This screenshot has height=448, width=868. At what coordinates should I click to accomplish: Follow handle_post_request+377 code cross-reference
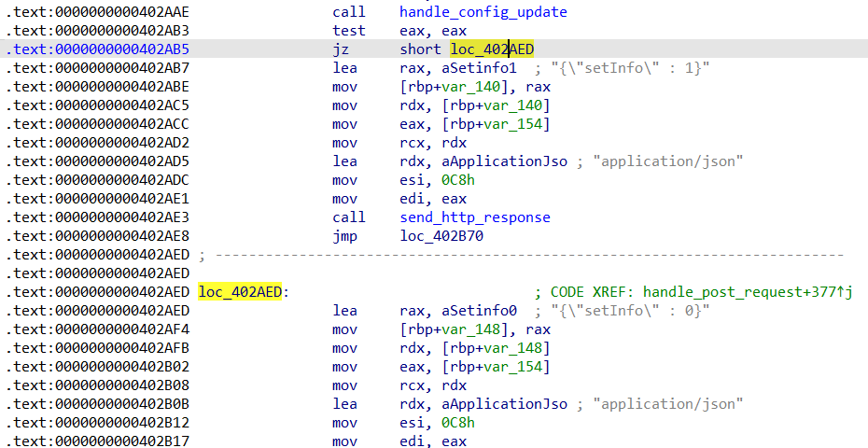tap(739, 292)
